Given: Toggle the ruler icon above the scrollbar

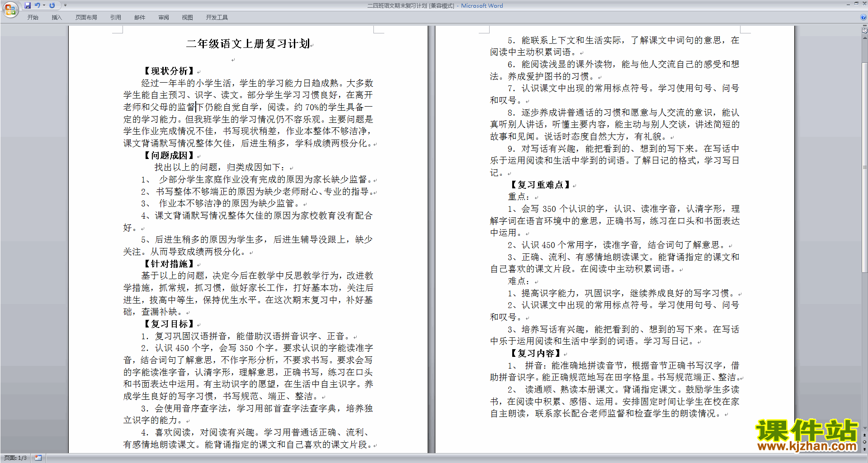Looking at the screenshot, I should (865, 31).
